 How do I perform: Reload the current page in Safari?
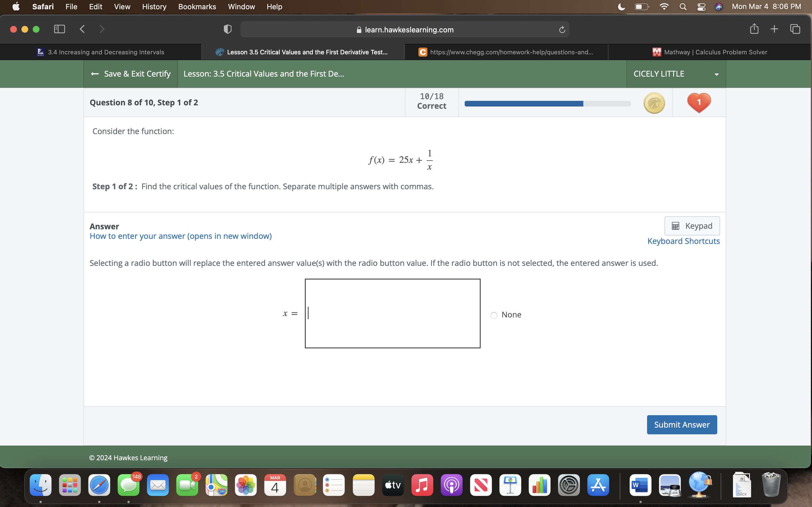coord(561,30)
